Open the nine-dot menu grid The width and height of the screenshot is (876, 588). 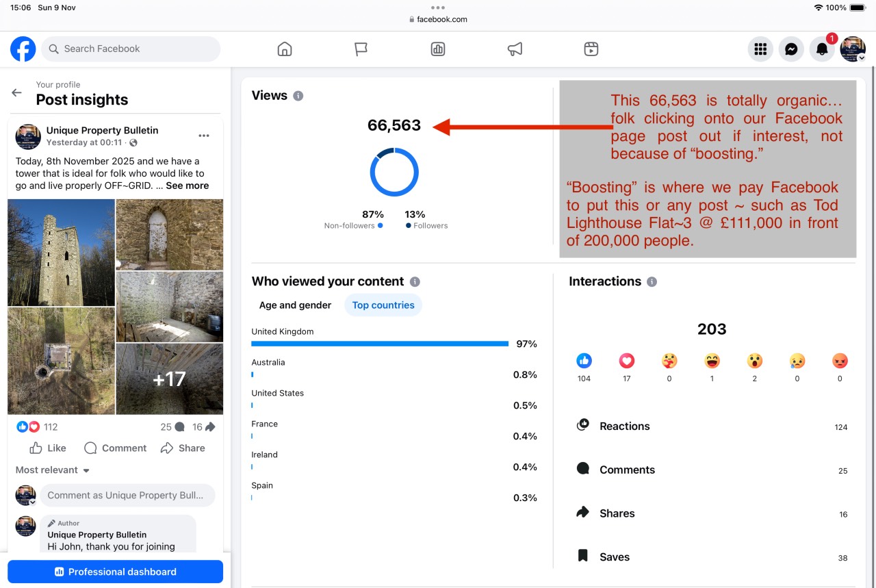click(x=760, y=49)
